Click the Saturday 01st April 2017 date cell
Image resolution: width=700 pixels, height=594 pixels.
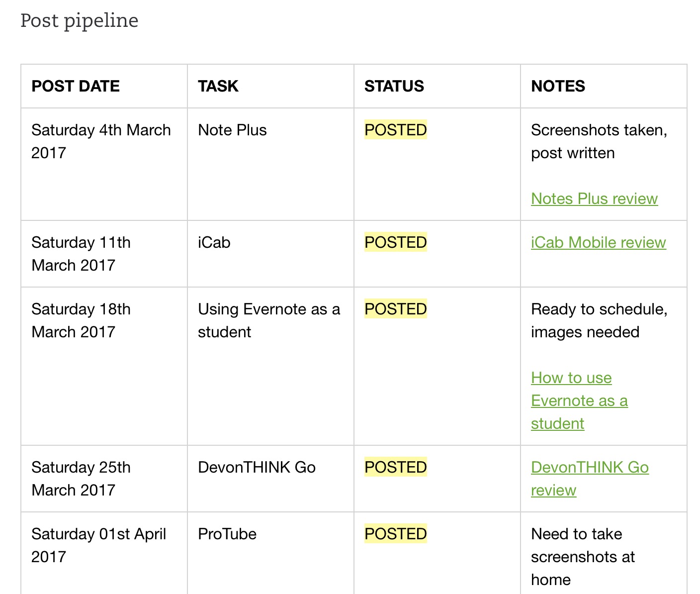point(98,545)
